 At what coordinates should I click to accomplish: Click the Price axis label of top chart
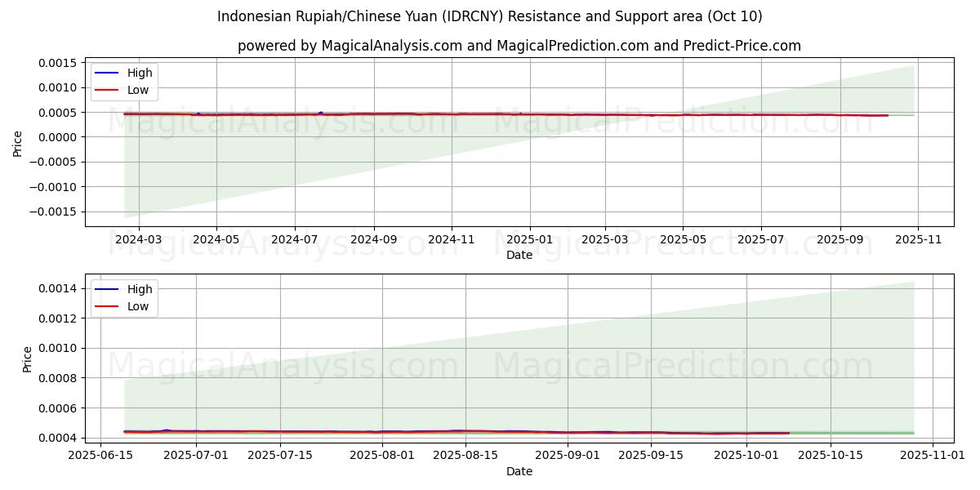pyautogui.click(x=18, y=142)
